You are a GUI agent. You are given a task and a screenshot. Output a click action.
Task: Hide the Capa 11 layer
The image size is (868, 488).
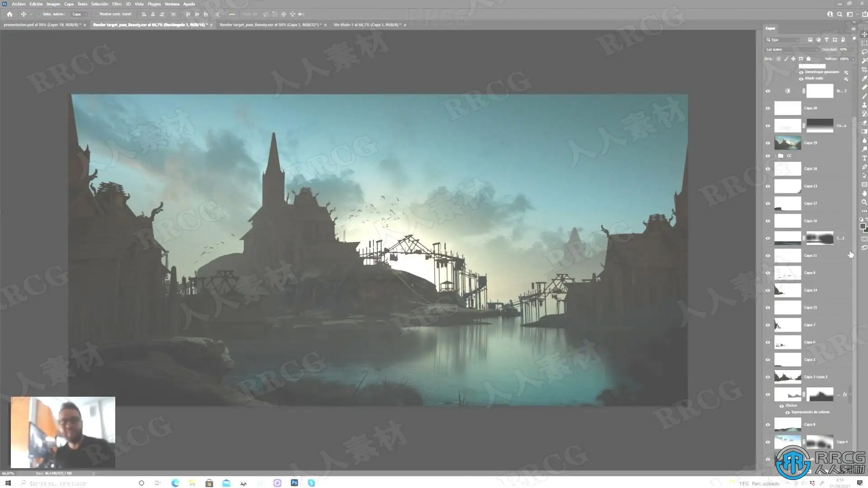(768, 256)
